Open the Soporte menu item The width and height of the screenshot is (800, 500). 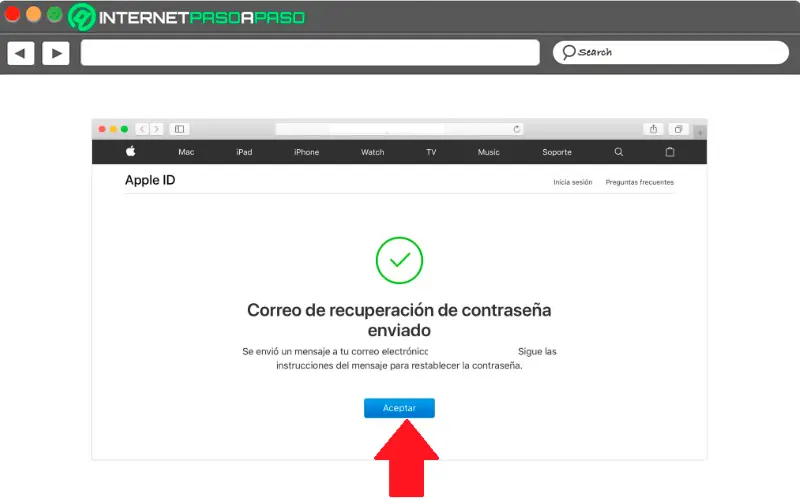click(x=557, y=152)
